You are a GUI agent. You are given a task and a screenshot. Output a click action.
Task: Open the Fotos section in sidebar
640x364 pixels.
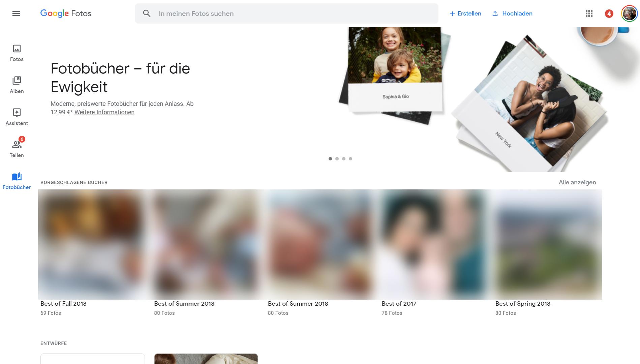[x=17, y=53]
